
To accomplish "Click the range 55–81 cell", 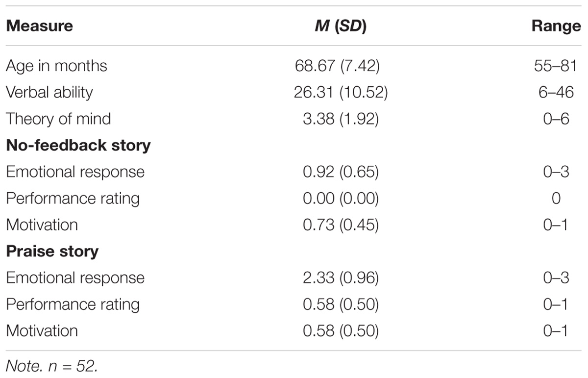I will 556,66.
